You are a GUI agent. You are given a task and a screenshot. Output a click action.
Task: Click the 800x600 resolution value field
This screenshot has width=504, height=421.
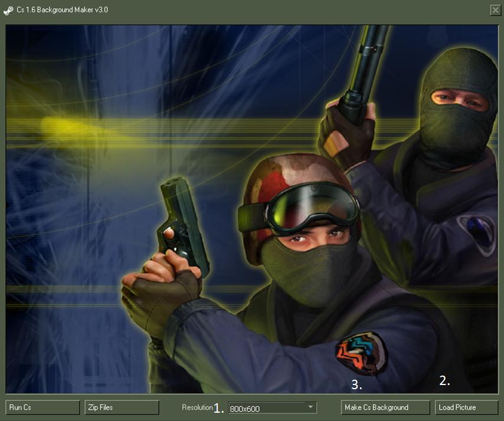click(x=266, y=408)
